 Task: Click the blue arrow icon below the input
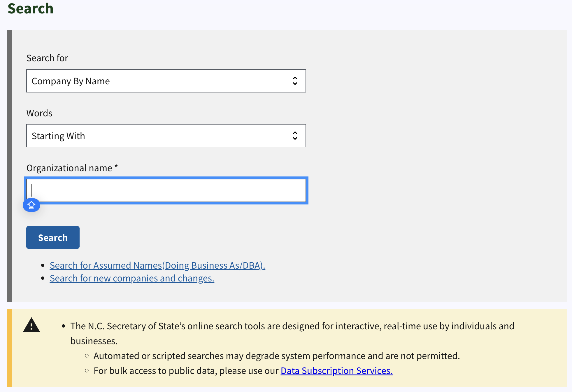pyautogui.click(x=31, y=205)
